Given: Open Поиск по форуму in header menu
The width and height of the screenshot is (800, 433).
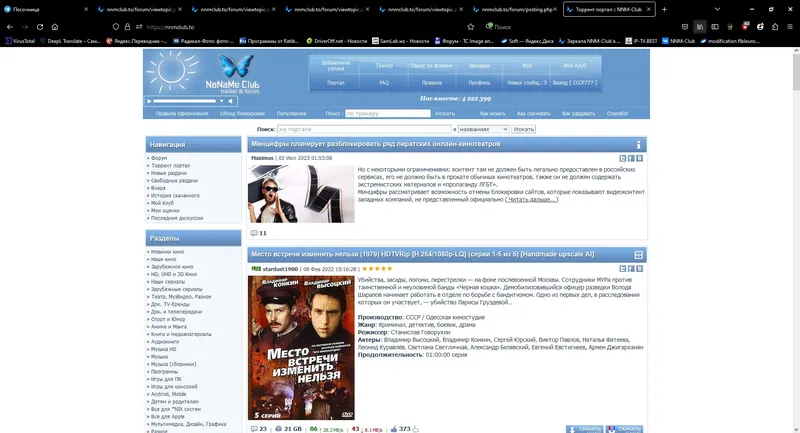Looking at the screenshot, I should point(432,66).
